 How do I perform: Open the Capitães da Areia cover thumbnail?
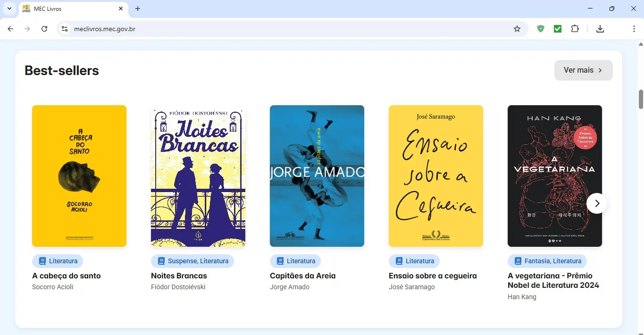click(317, 176)
